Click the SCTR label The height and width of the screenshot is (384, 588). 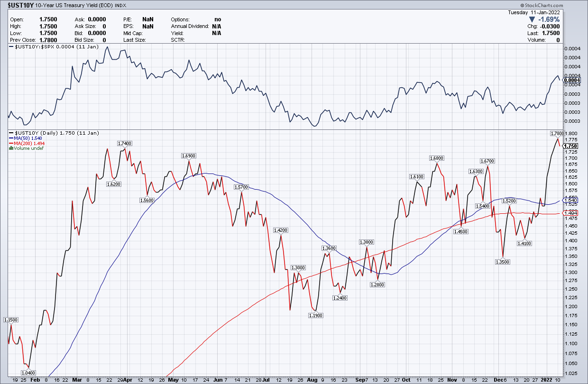[178, 40]
